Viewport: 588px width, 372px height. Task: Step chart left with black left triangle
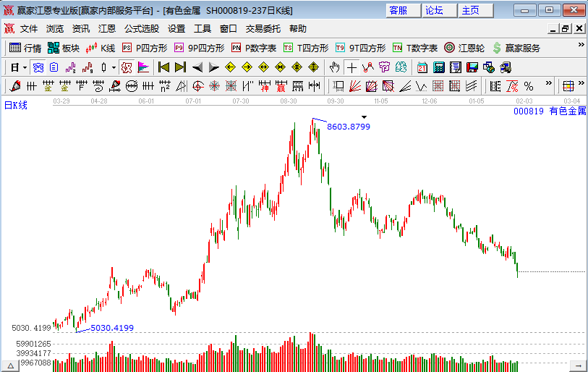[197, 67]
